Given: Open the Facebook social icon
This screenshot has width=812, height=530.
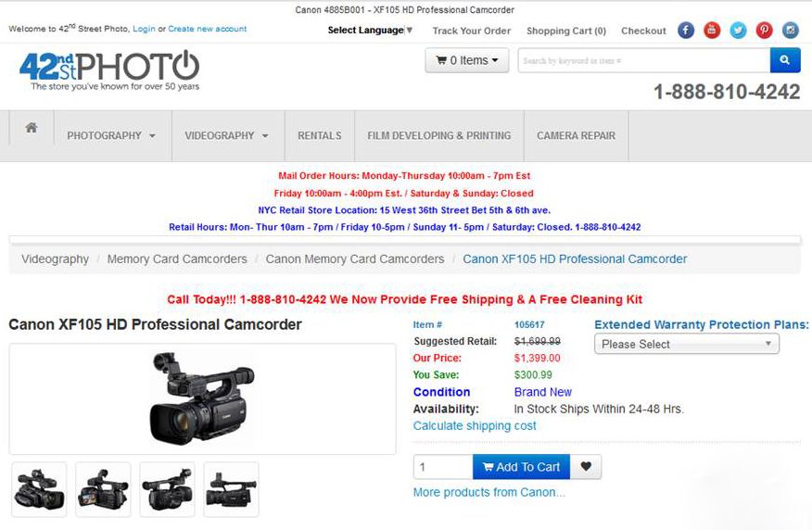Looking at the screenshot, I should coord(686,31).
